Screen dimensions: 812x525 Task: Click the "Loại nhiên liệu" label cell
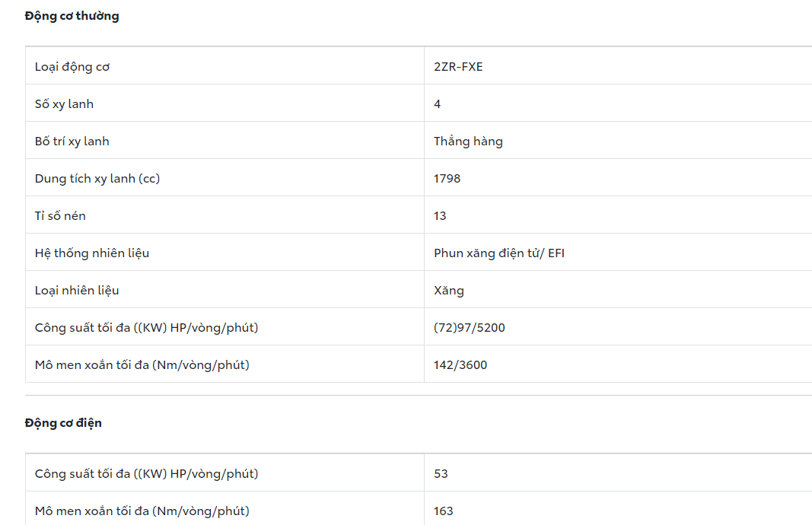(77, 291)
